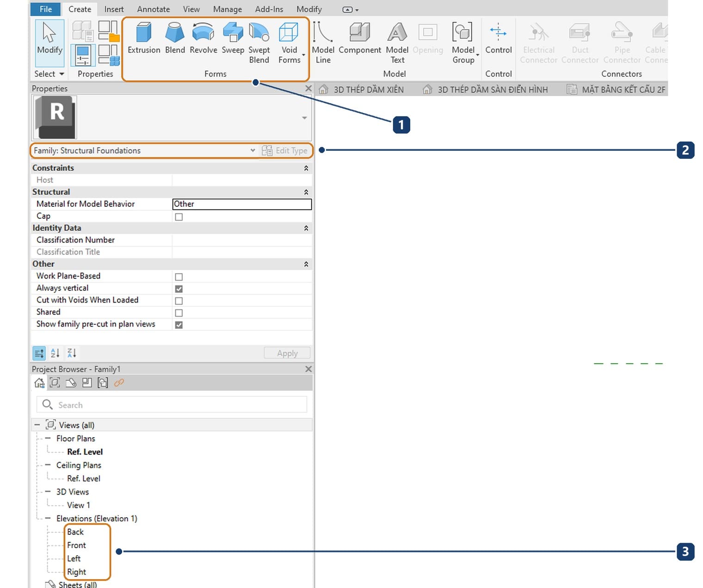The height and width of the screenshot is (588, 703).
Task: Click the Apply button
Action: (x=287, y=353)
